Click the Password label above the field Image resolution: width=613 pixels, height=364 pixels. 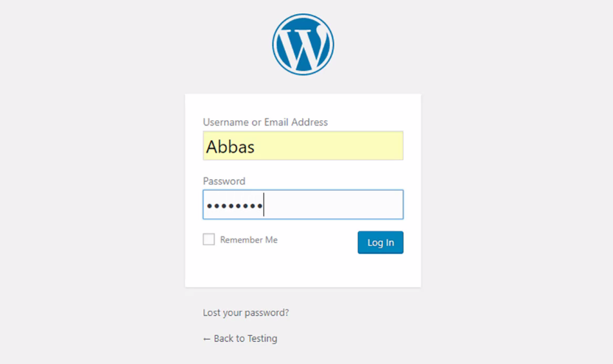tap(224, 181)
